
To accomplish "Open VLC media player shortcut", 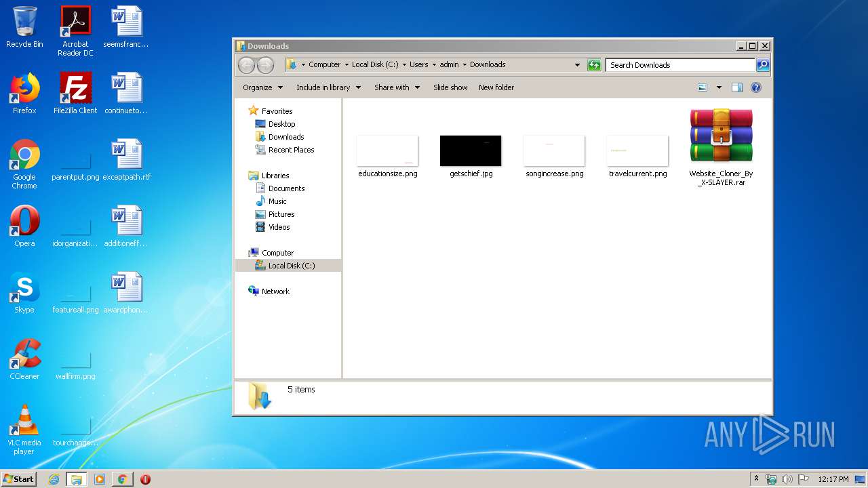I will [x=24, y=430].
